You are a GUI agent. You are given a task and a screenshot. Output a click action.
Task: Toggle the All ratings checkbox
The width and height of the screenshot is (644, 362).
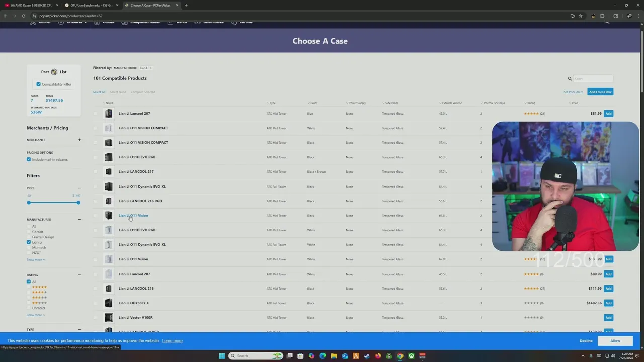29,282
